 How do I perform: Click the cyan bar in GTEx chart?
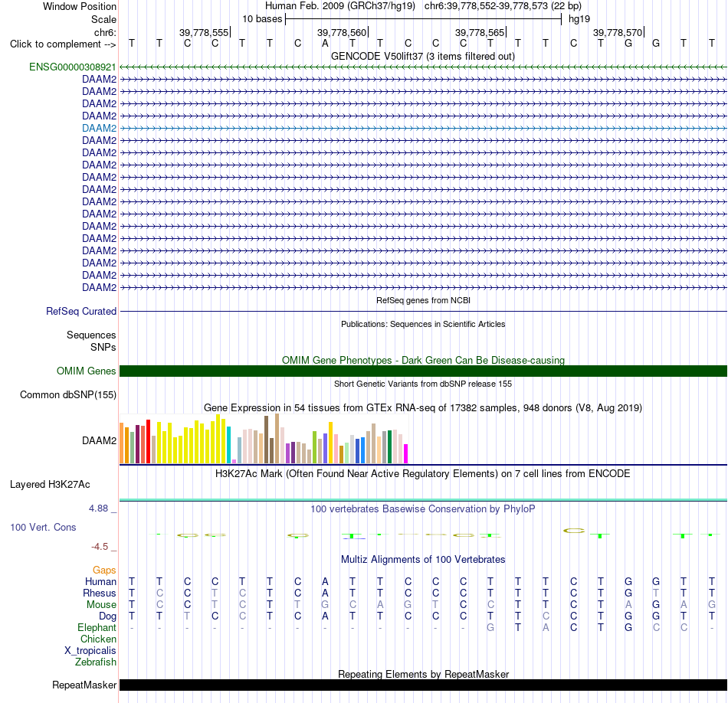click(x=228, y=445)
